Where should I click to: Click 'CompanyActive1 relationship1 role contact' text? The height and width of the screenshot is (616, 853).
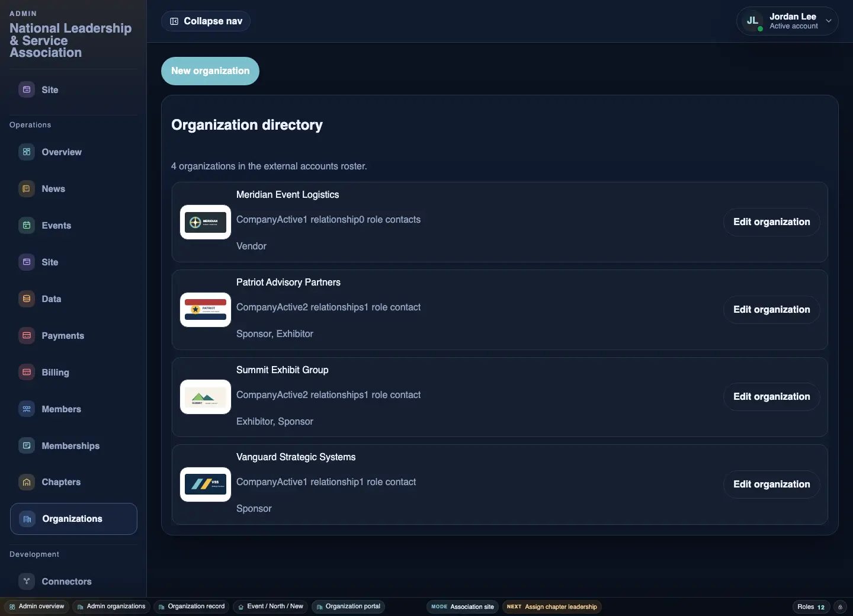click(x=326, y=482)
